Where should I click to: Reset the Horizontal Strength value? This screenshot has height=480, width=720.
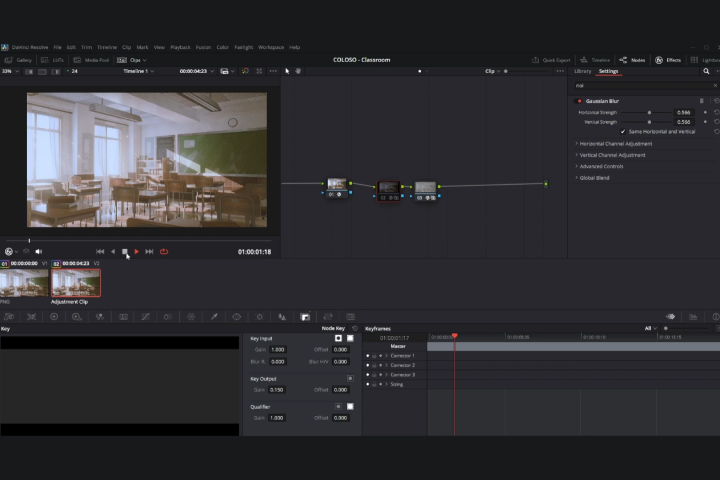click(716, 112)
